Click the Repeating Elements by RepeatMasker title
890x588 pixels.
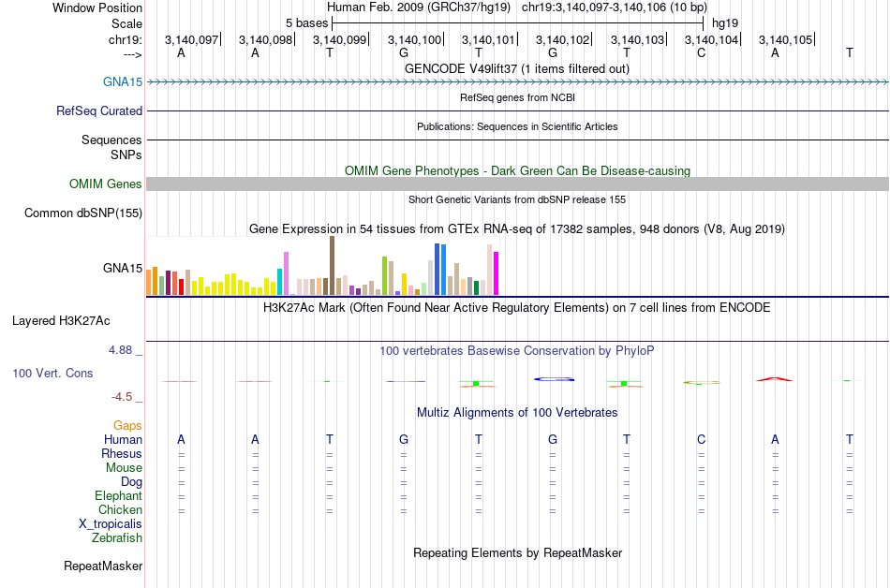[x=518, y=552]
